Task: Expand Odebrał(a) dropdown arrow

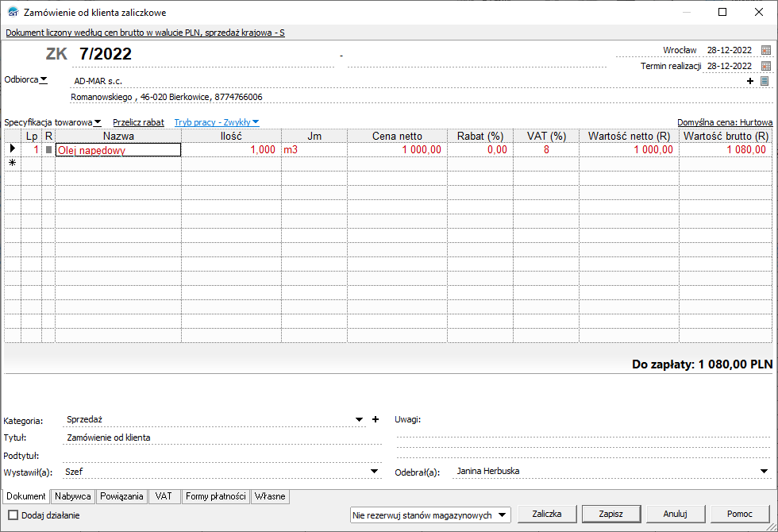Action: pos(764,472)
